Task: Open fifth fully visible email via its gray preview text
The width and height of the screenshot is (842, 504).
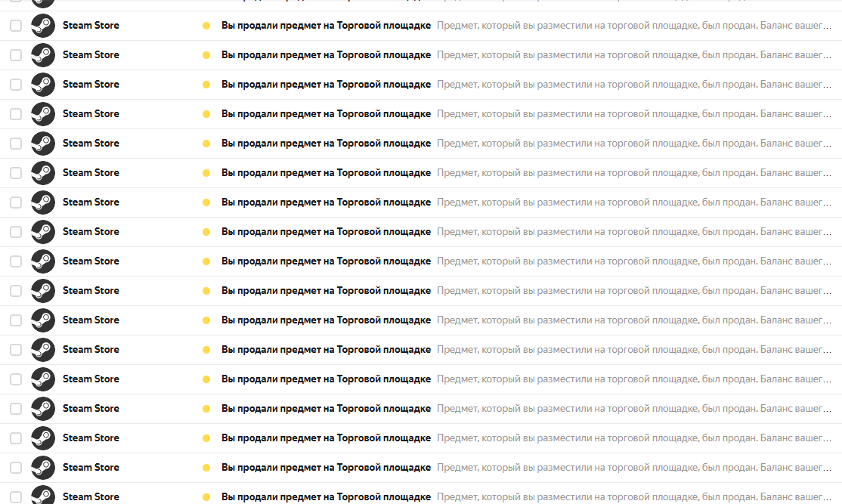Action: (633, 144)
